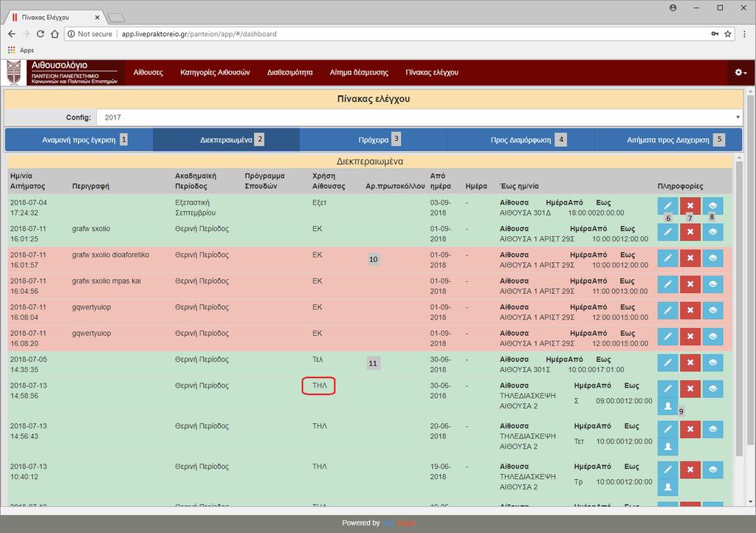Open 'Αίτημα δέσμευσης' in the navbar

[359, 72]
